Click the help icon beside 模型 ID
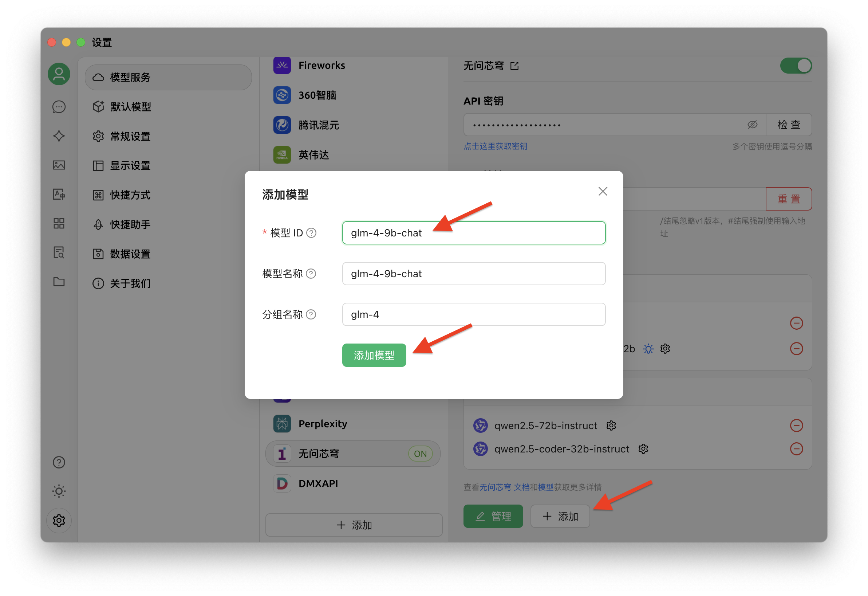The image size is (868, 596). [x=312, y=233]
